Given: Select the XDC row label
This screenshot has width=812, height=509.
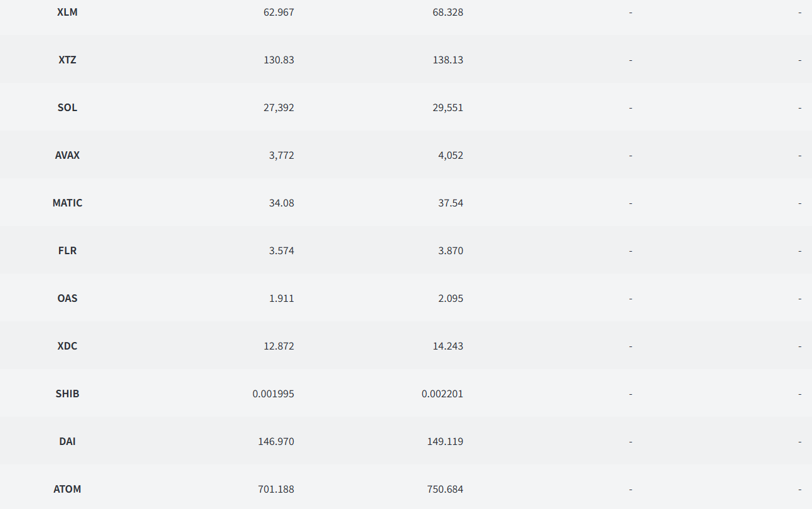Looking at the screenshot, I should tap(67, 346).
